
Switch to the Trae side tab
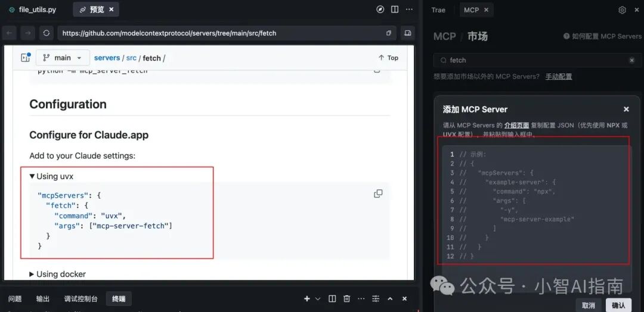(438, 10)
